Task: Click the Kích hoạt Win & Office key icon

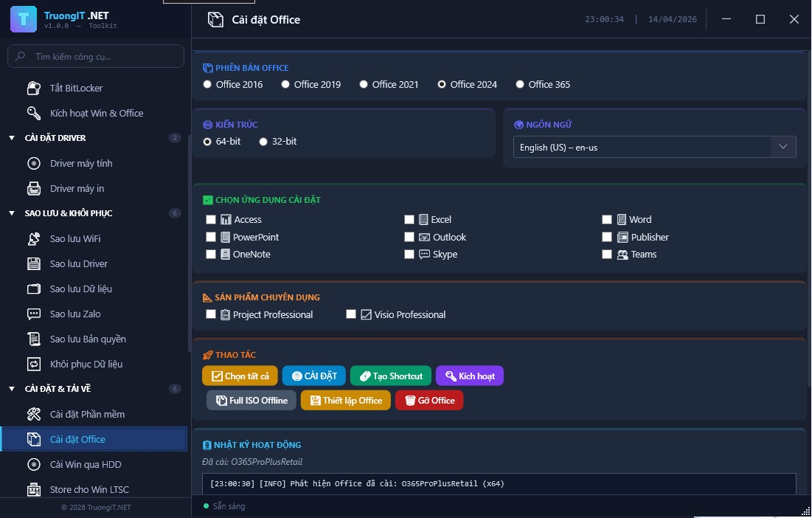Action: (x=34, y=114)
